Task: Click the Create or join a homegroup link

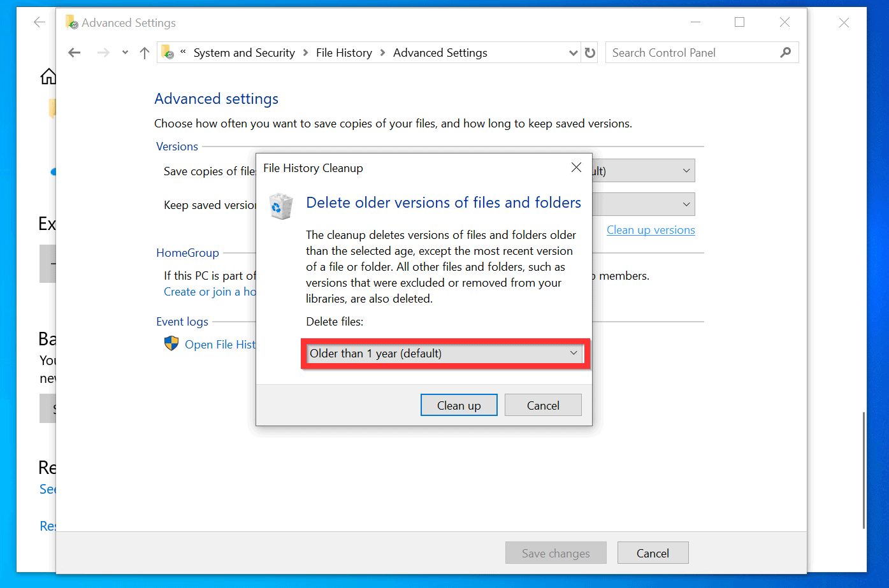Action: click(210, 291)
